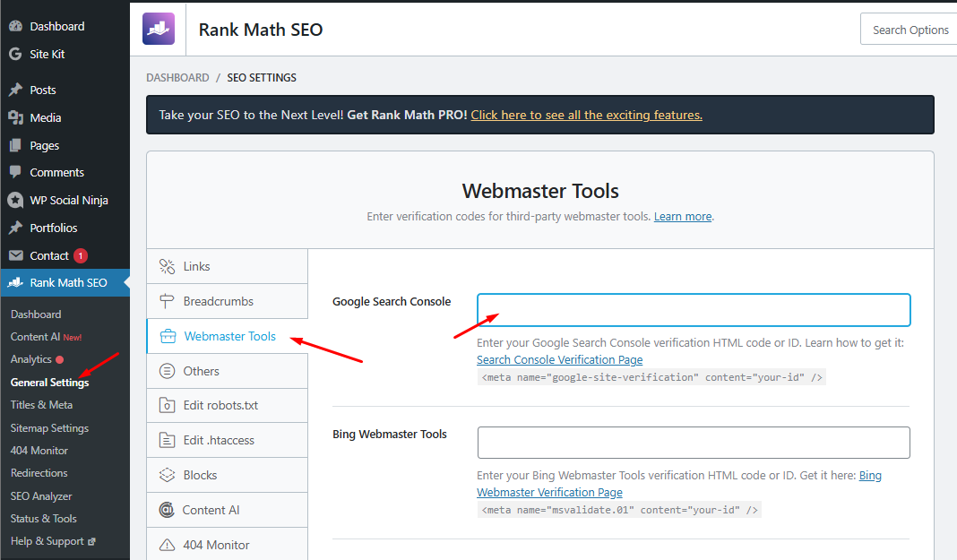Click the Comments speech bubble icon
Screen dimensions: 957x560
pos(16,172)
